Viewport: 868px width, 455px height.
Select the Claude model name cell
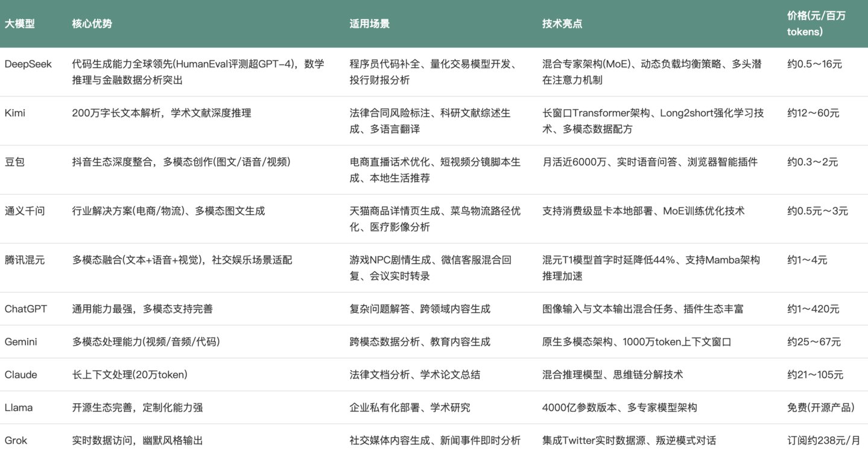[21, 375]
